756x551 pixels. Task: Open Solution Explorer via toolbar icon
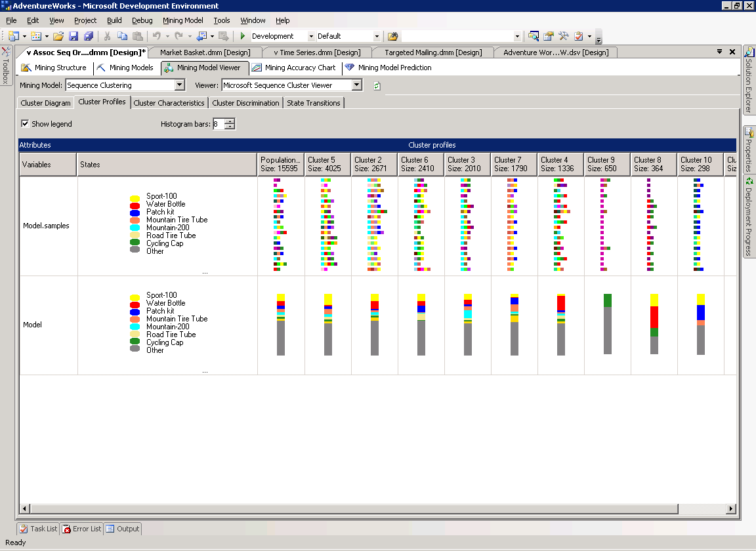click(534, 36)
